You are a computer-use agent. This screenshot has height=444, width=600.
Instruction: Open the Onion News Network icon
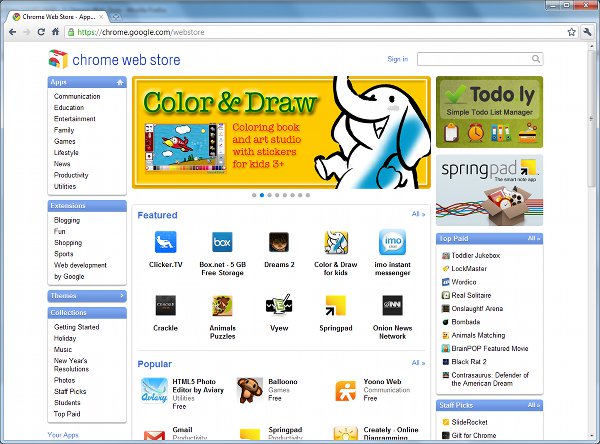[393, 305]
